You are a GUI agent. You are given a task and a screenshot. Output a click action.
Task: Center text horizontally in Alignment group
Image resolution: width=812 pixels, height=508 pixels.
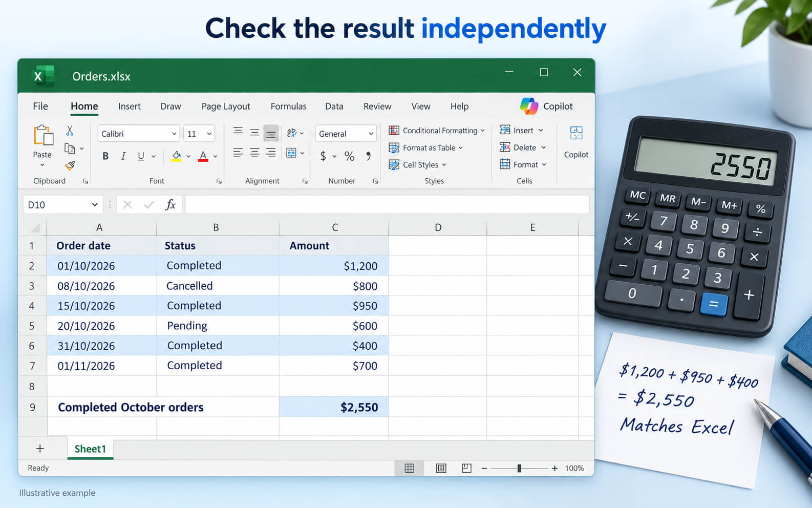254,153
